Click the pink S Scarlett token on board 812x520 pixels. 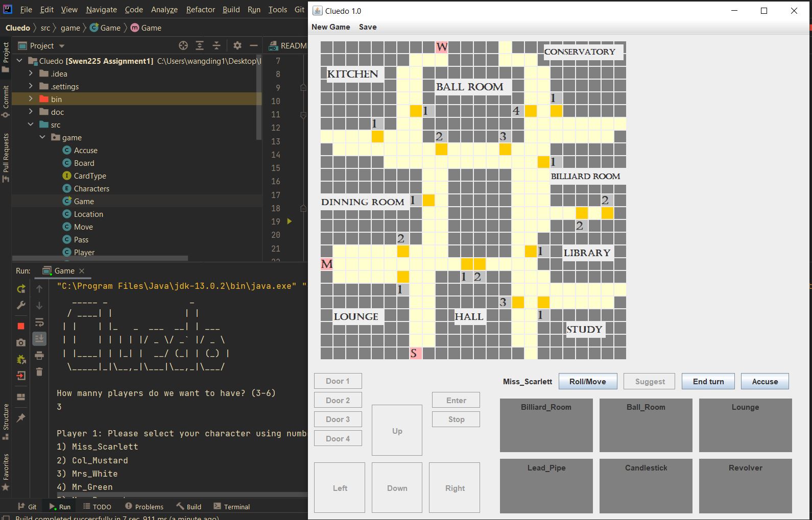(x=416, y=353)
